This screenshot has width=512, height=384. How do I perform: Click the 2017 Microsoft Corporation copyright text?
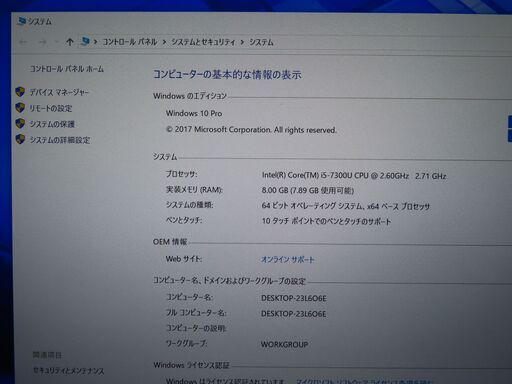tap(251, 129)
